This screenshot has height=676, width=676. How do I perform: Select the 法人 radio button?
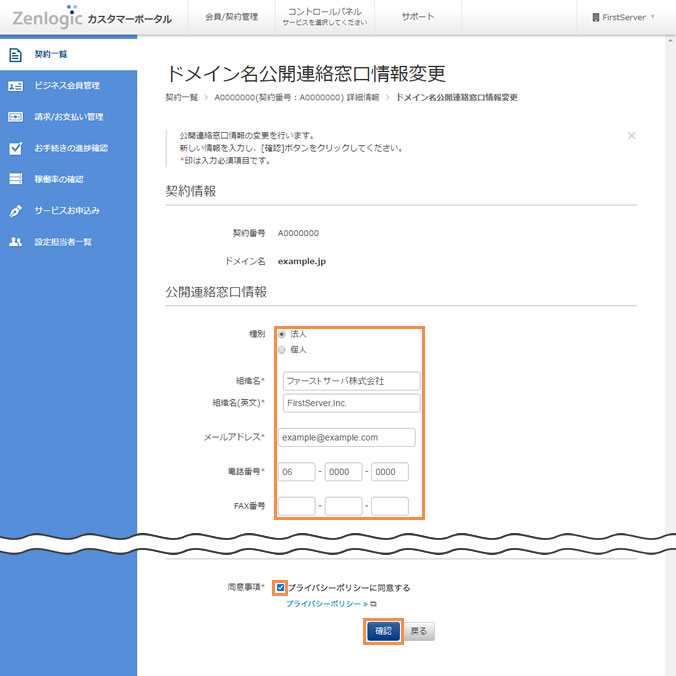[282, 334]
